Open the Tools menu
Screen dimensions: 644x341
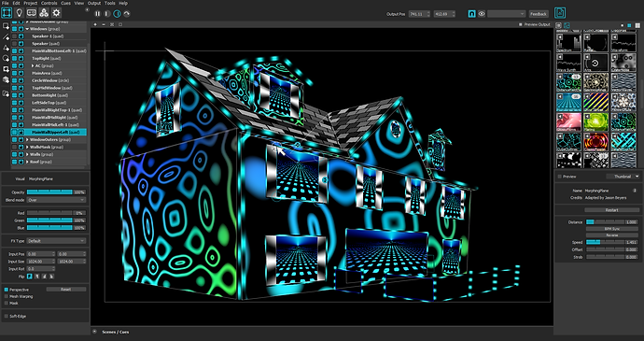[x=109, y=3]
